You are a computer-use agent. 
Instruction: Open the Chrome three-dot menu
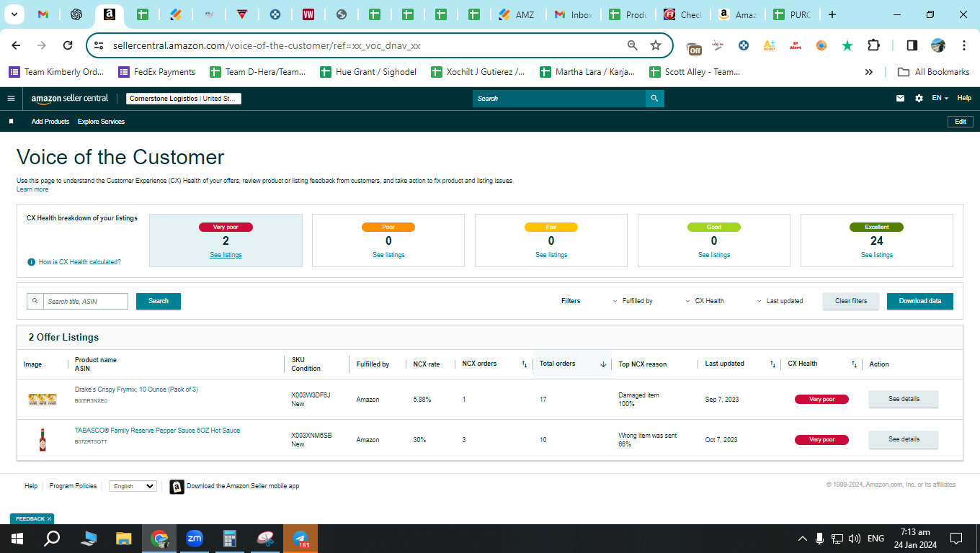(964, 45)
